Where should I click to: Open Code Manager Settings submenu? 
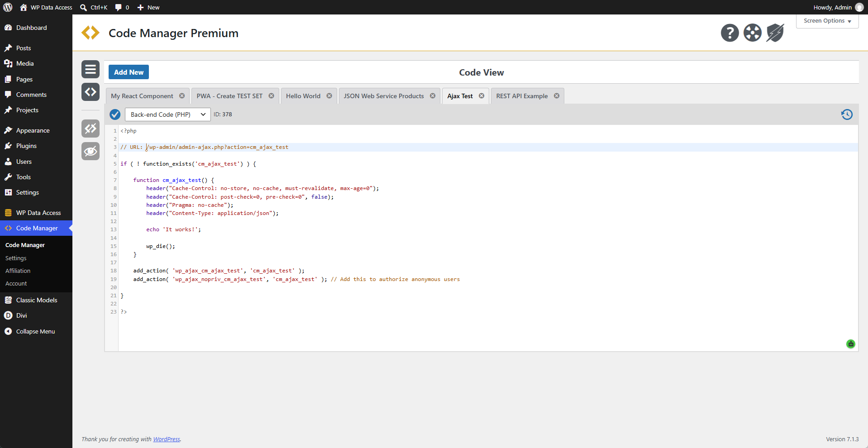[16, 258]
